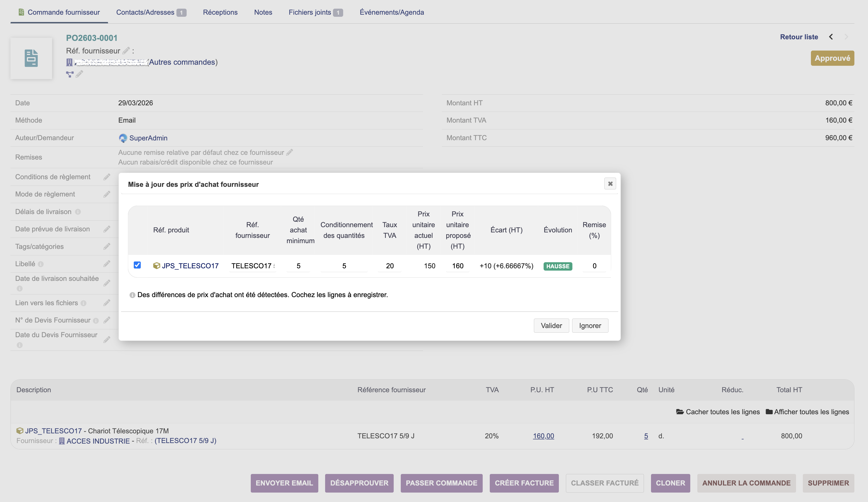Switch to the Réceptions tab
Viewport: 868px width, 502px height.
click(x=220, y=12)
